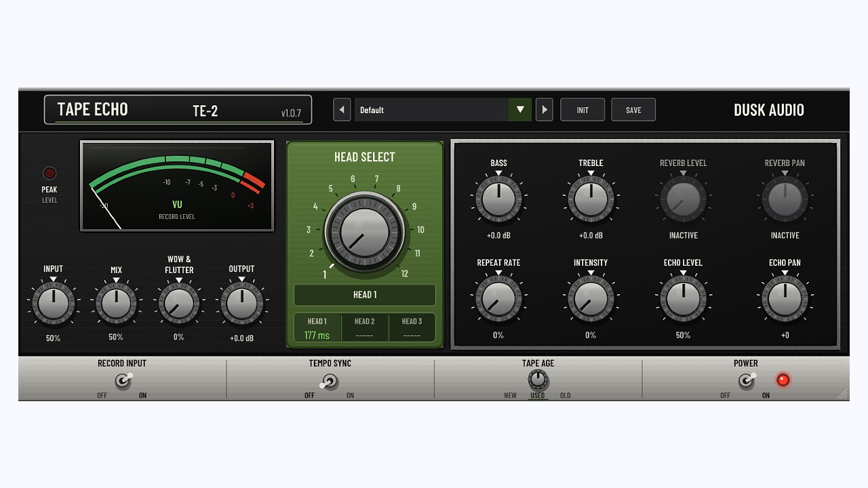
Task: Click the INTENSITY knob
Action: [591, 298]
